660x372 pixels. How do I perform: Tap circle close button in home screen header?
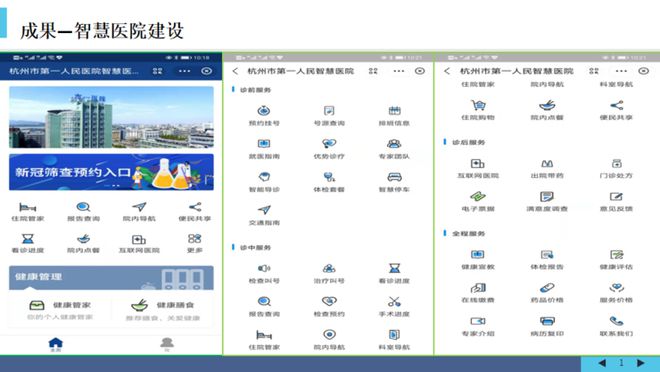pyautogui.click(x=207, y=71)
